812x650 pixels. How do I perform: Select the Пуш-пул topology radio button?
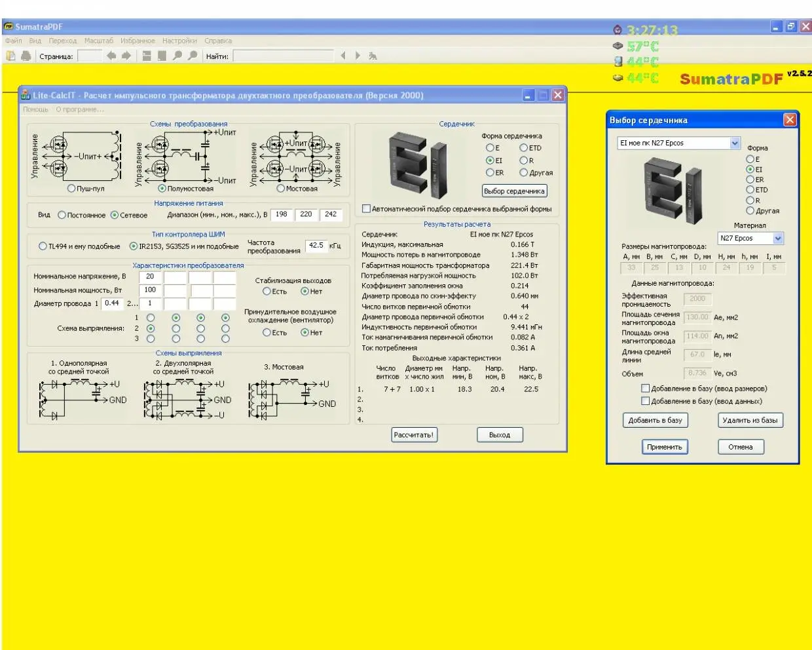71,189
